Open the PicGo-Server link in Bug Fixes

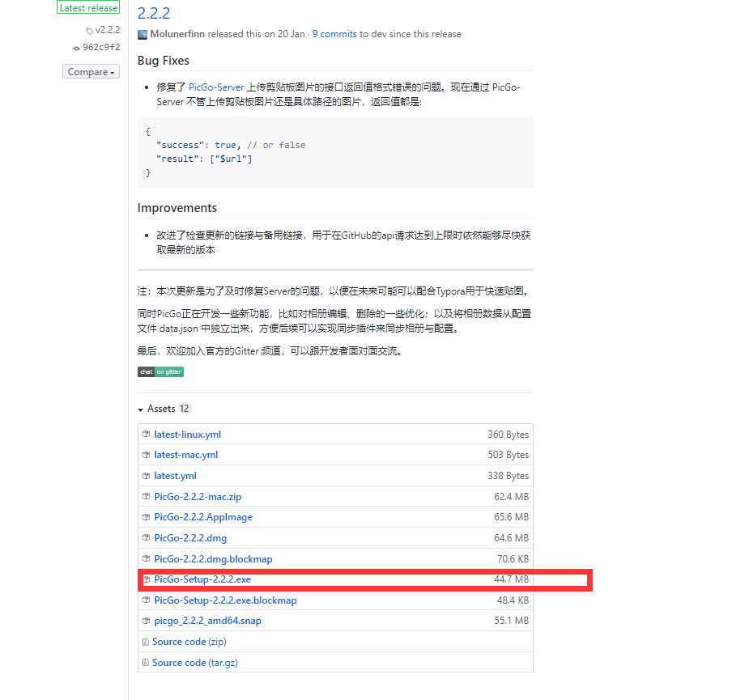click(x=216, y=87)
